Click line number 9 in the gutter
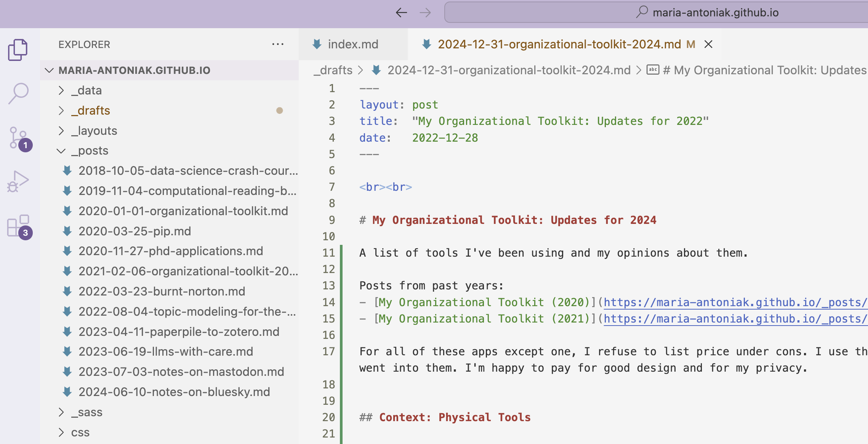This screenshot has width=868, height=444. 332,220
